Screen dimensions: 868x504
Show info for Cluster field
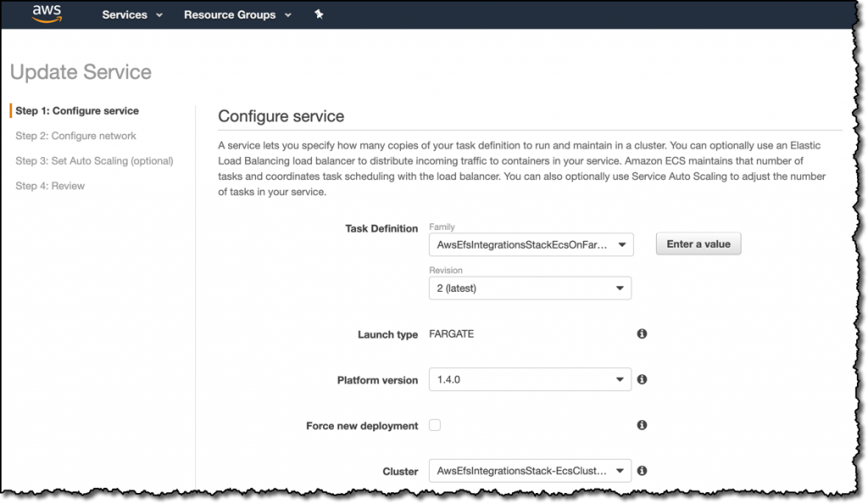[642, 470]
